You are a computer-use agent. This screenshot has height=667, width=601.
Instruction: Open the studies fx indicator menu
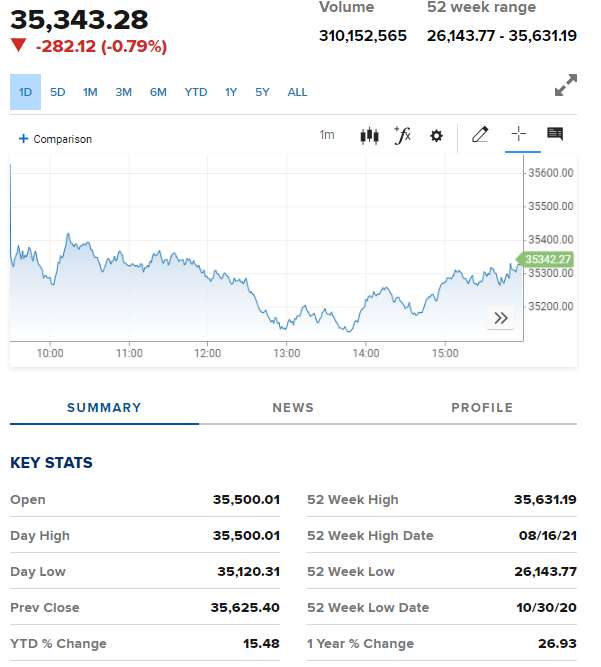403,136
